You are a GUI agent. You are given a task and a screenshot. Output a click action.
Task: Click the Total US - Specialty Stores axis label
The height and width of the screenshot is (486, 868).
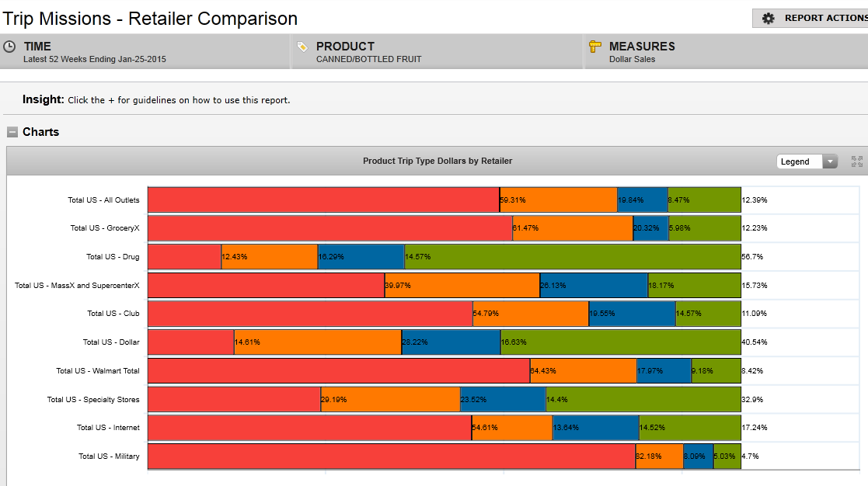pyautogui.click(x=93, y=400)
